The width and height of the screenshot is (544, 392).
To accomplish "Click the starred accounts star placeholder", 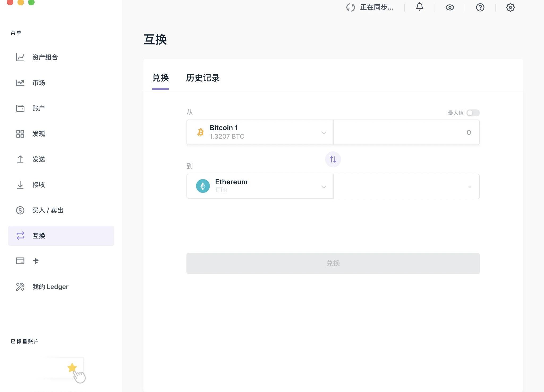I will pos(72,368).
